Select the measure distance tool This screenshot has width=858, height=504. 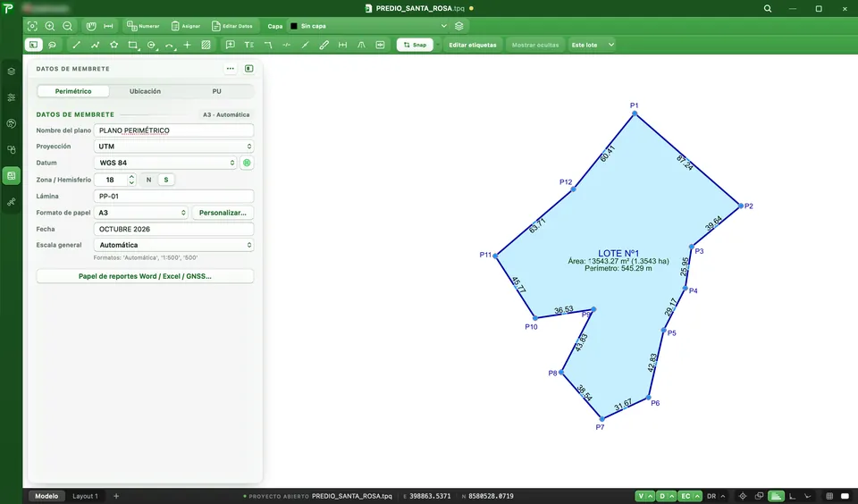tap(108, 26)
